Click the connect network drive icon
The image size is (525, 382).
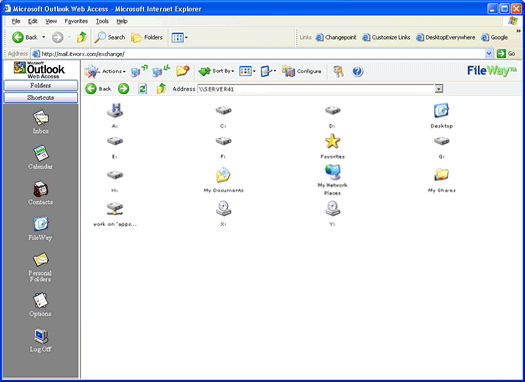pyautogui.click(x=139, y=71)
